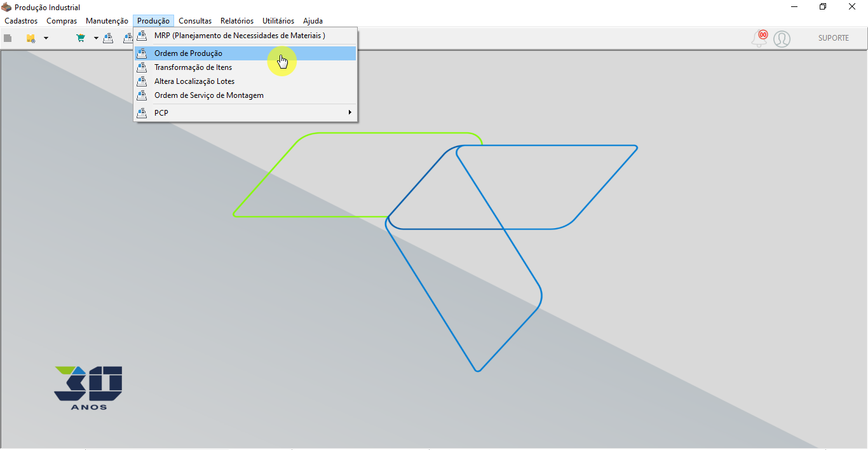Open the Ajuda menu

click(313, 21)
